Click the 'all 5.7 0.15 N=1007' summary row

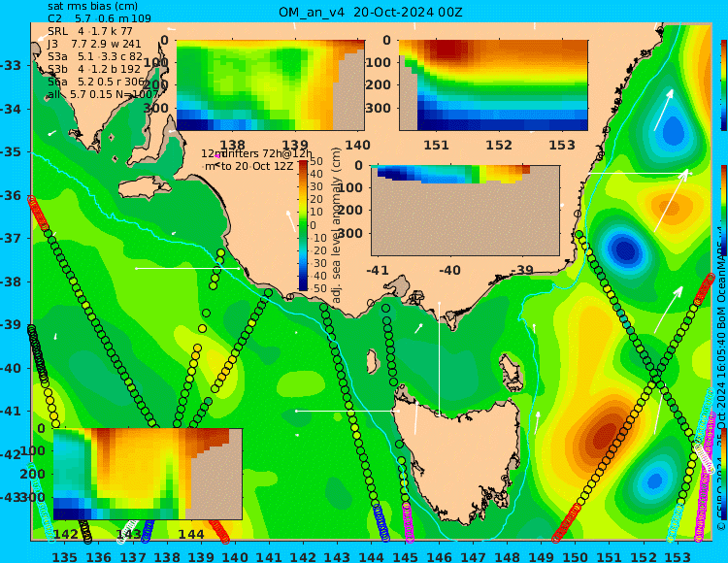(x=103, y=94)
